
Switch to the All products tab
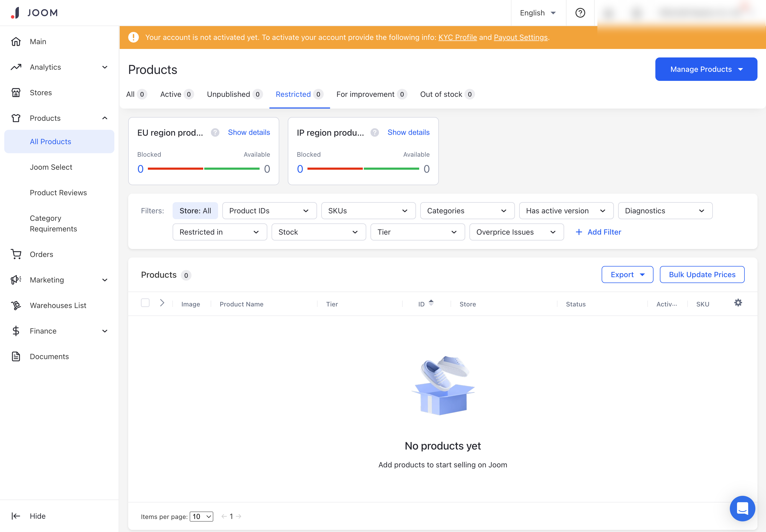coord(136,94)
